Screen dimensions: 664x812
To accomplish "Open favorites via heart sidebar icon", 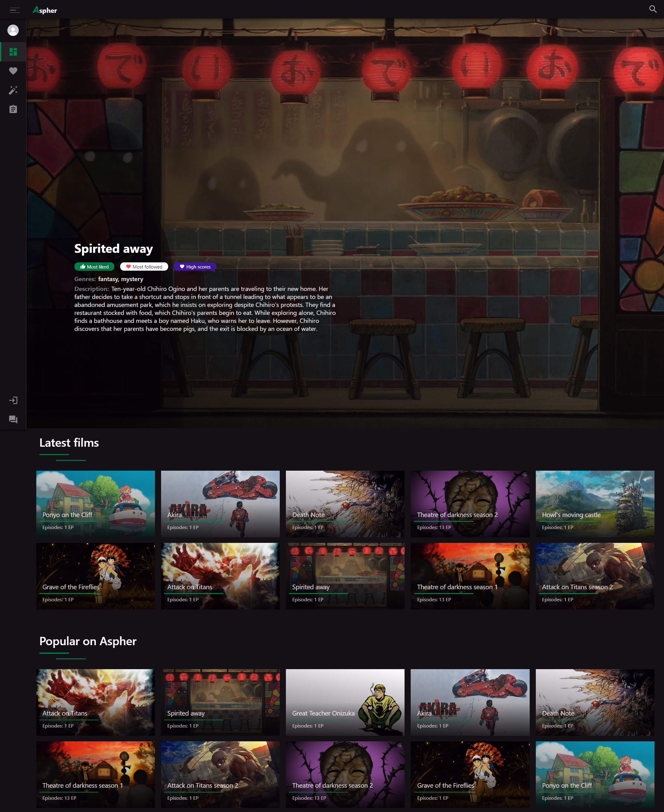I will 13,71.
